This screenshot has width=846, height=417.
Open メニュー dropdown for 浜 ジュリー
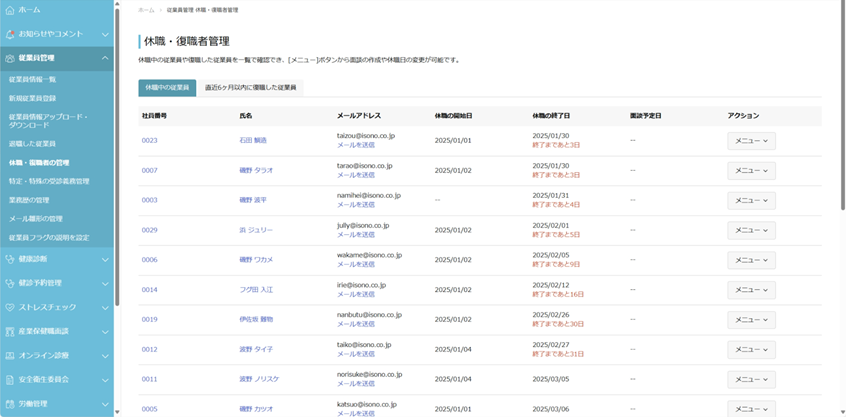coord(751,230)
